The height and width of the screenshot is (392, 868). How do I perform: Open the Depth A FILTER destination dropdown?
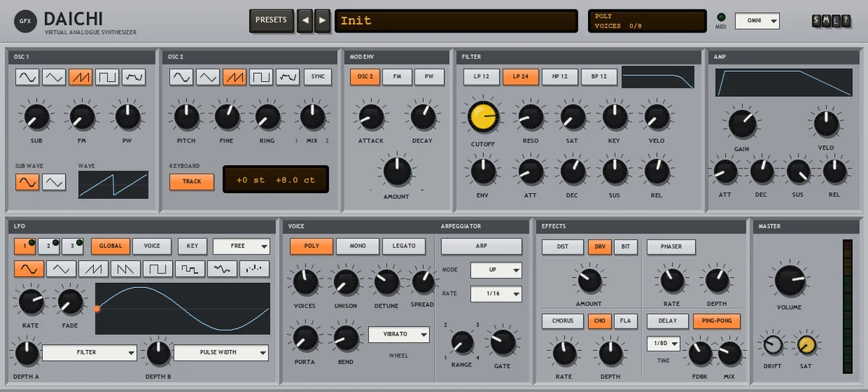[x=90, y=353]
